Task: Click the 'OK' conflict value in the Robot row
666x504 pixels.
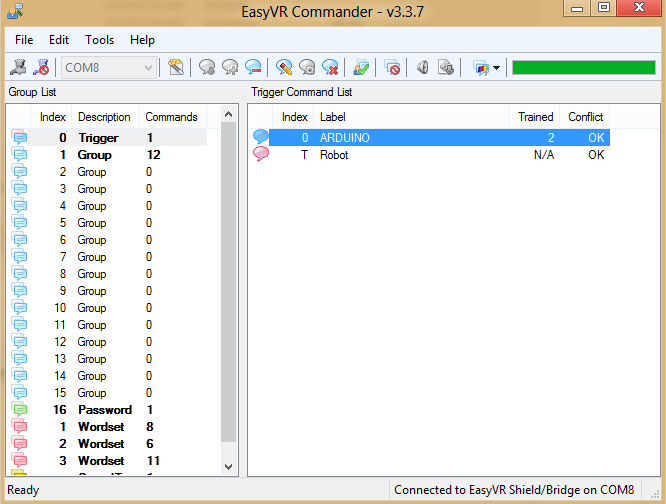Action: [596, 155]
